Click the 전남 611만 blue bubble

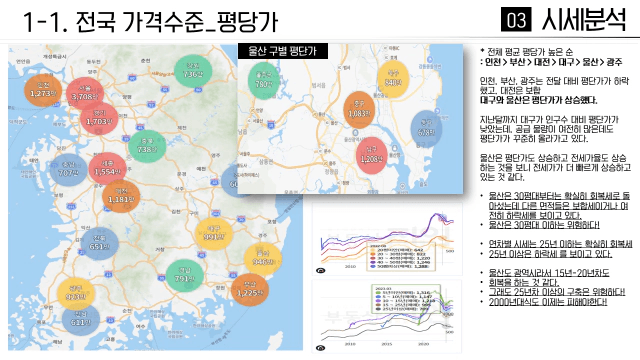tap(81, 319)
